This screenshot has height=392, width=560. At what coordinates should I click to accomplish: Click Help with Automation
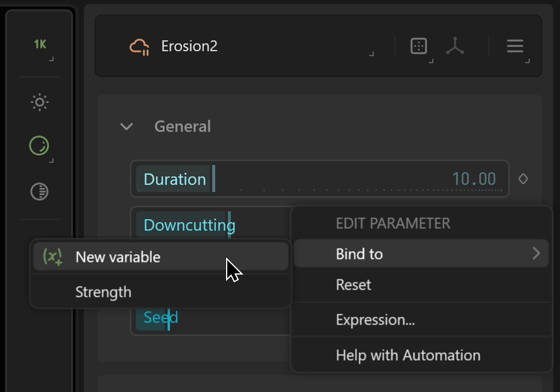tap(407, 355)
